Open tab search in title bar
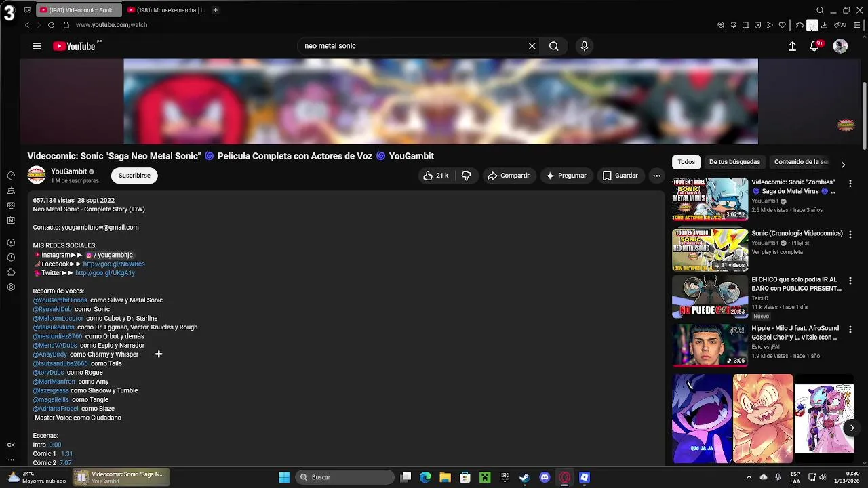 coord(820,10)
